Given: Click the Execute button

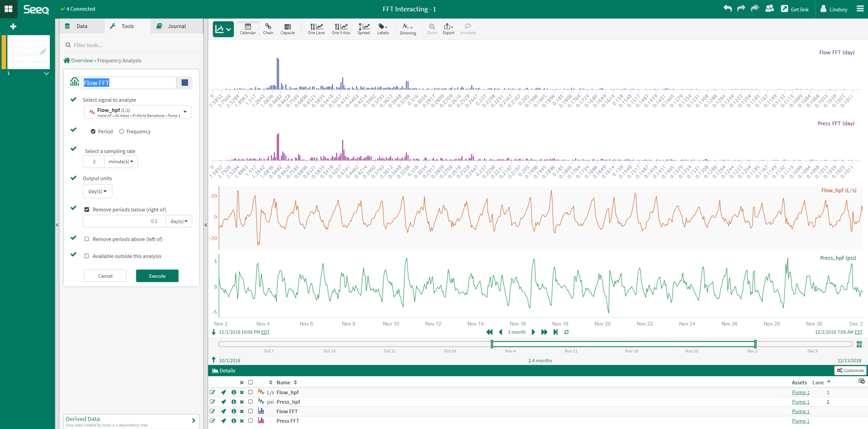Looking at the screenshot, I should pyautogui.click(x=157, y=276).
